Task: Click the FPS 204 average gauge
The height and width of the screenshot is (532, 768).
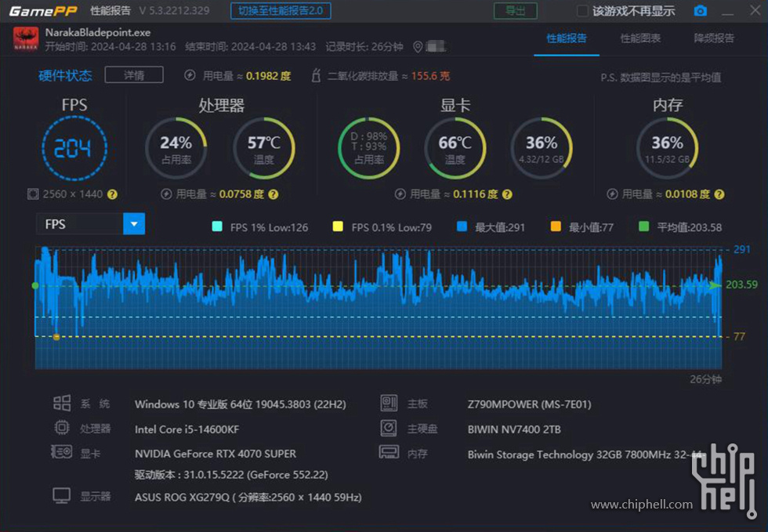Action: click(74, 148)
